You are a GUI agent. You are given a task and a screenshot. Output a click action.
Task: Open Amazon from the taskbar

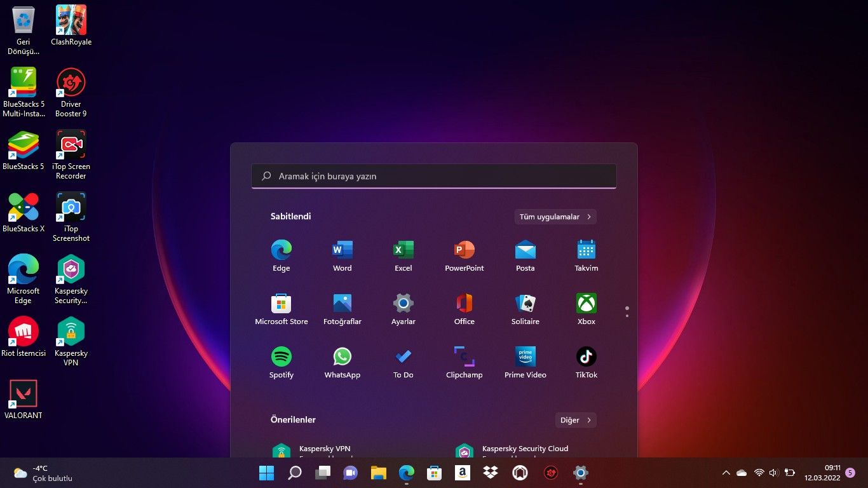coord(463,473)
